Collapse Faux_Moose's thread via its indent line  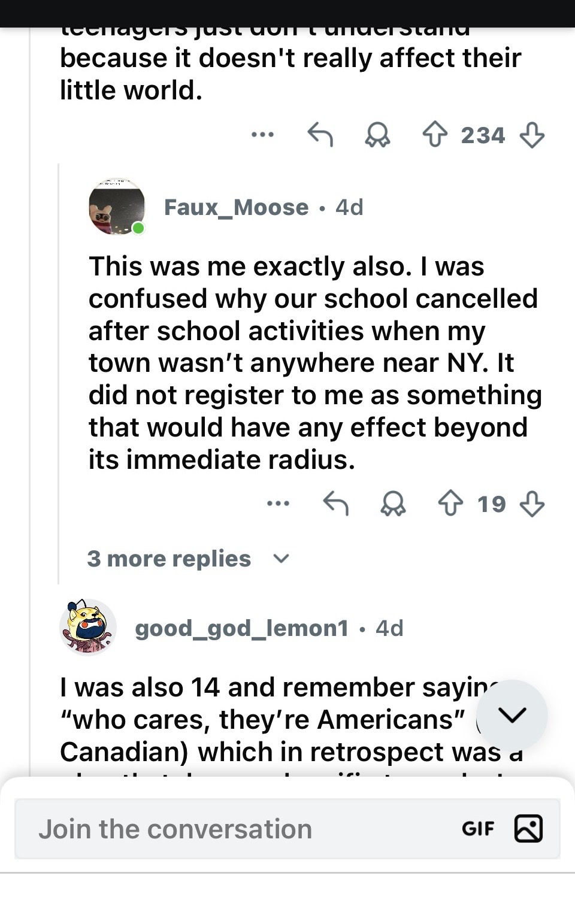pos(59,371)
